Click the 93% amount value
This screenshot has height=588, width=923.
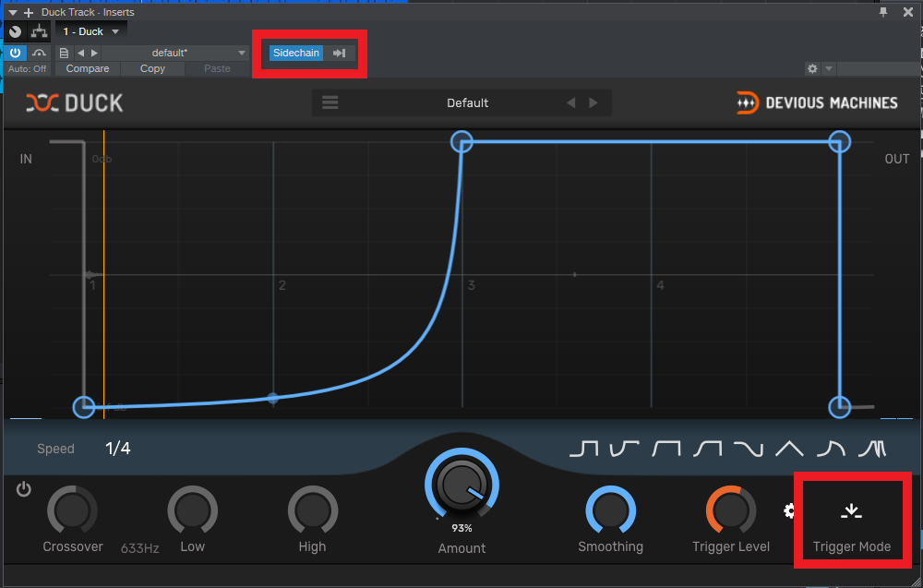click(461, 528)
